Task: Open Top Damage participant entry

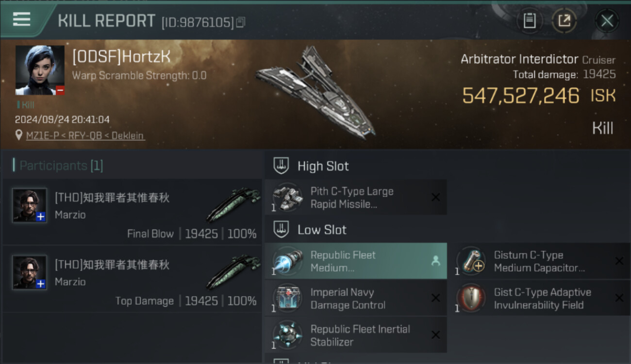Action: (132, 279)
